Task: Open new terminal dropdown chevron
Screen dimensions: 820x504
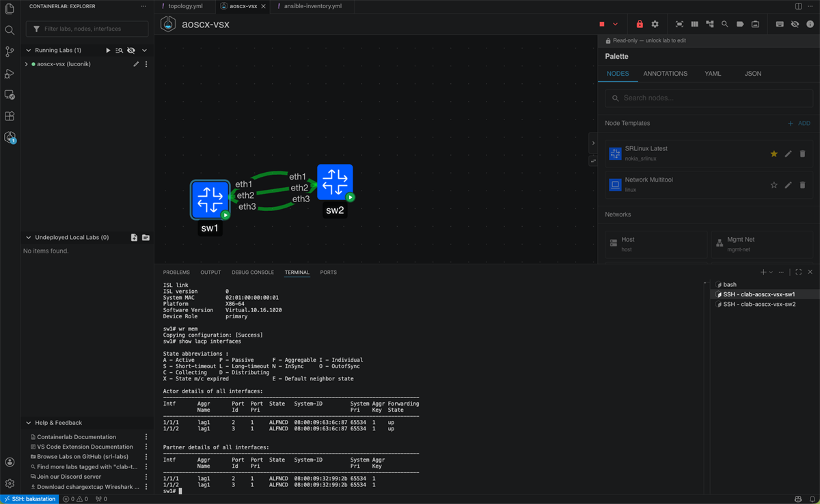Action: click(x=771, y=272)
